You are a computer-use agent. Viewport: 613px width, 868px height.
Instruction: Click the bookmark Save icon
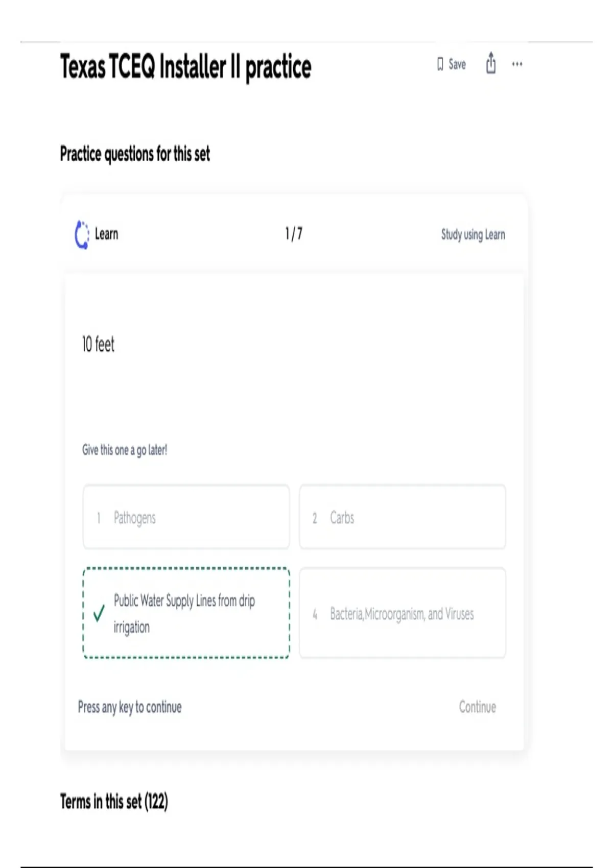click(x=440, y=64)
